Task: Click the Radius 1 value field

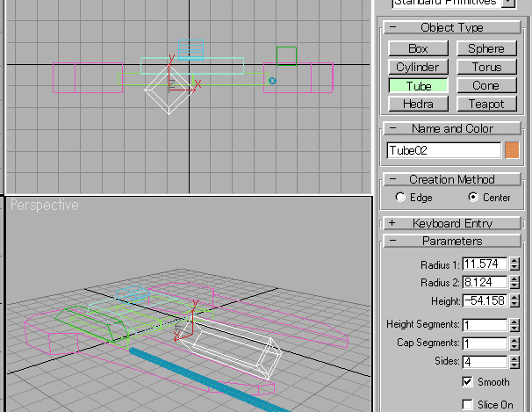Action: [485, 264]
